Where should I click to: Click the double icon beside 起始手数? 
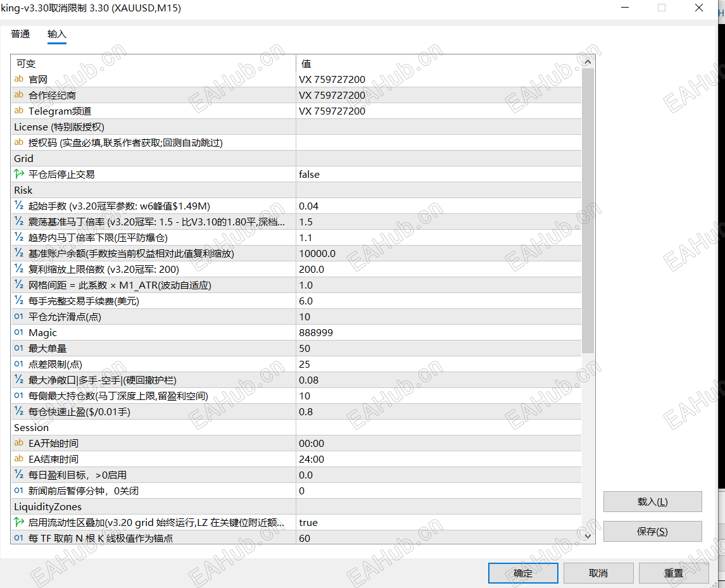[18, 206]
